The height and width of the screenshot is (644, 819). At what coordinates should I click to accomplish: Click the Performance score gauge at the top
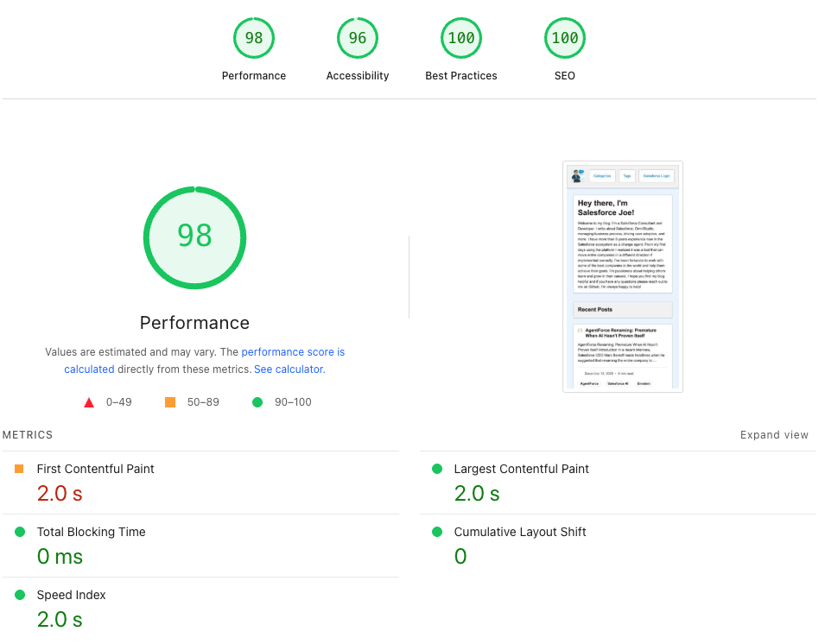(x=253, y=37)
